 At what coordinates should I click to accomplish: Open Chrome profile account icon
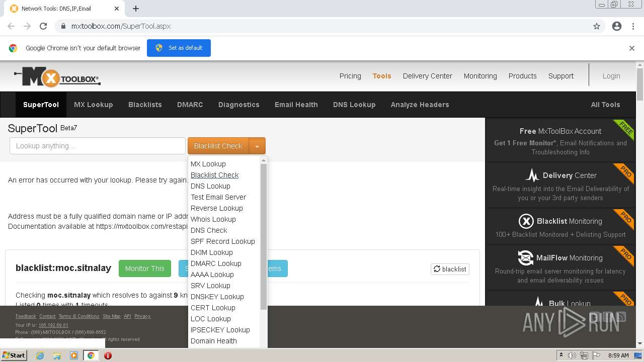[617, 26]
